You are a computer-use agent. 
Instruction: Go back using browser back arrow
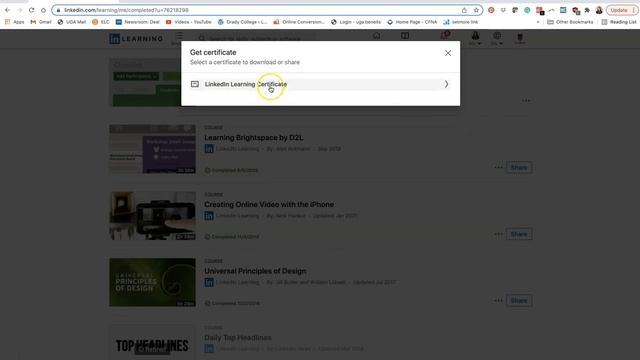(8, 10)
